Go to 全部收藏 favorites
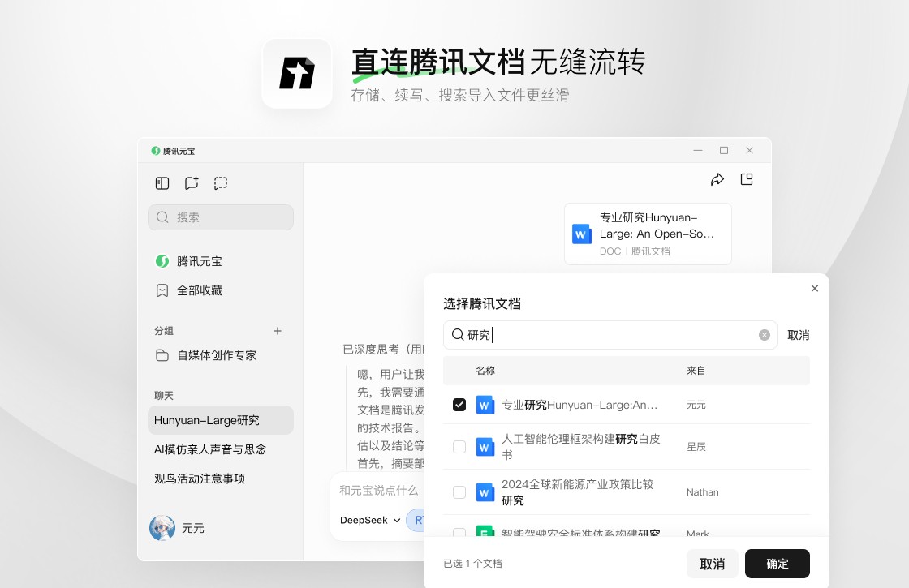The height and width of the screenshot is (588, 909). pos(199,290)
